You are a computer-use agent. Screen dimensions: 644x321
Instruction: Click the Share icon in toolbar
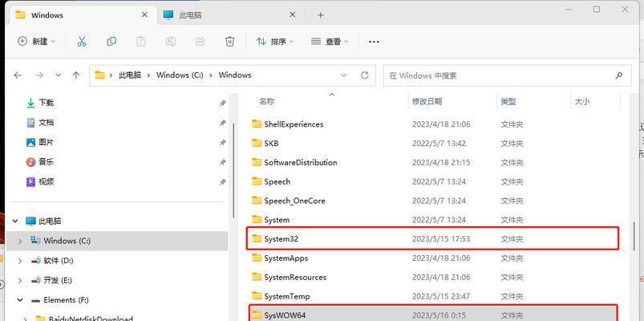pyautogui.click(x=200, y=42)
